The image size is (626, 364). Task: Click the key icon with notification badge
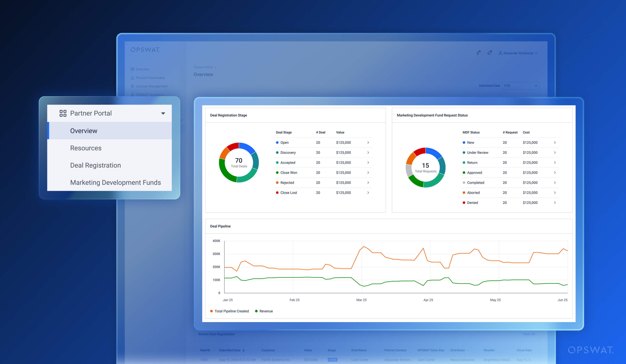(478, 53)
